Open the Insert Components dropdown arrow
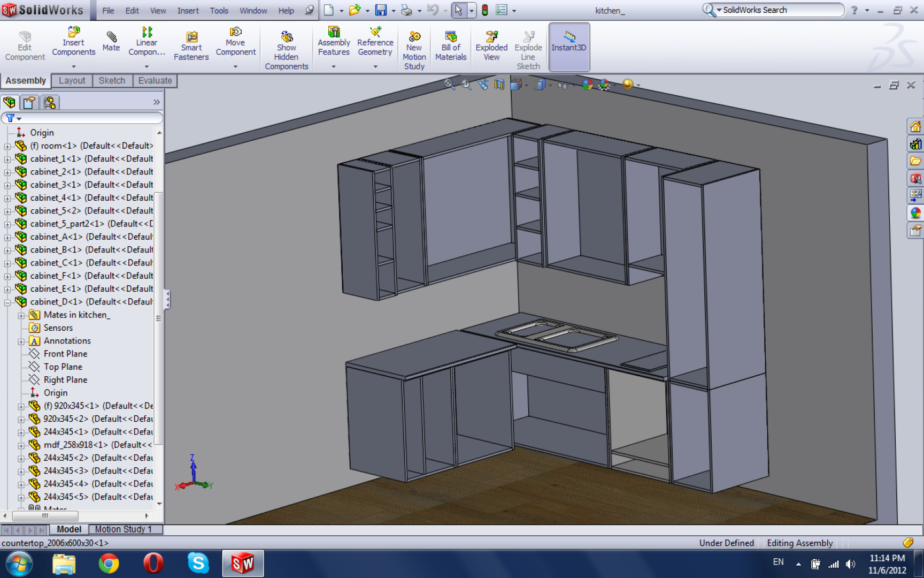924x578 pixels. point(74,67)
